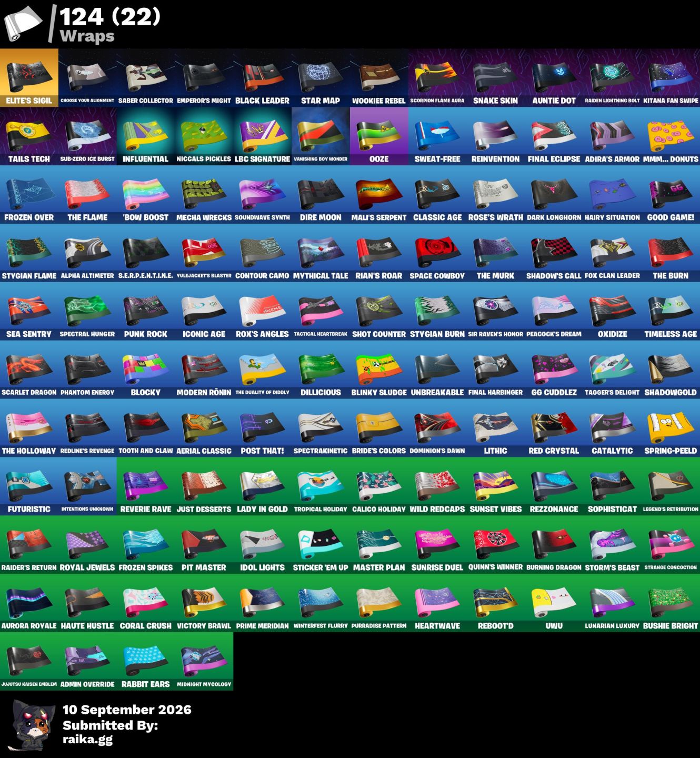Image resolution: width=700 pixels, height=758 pixels.
Task: Pick the Wookiee Rebel wrap
Action: [379, 78]
